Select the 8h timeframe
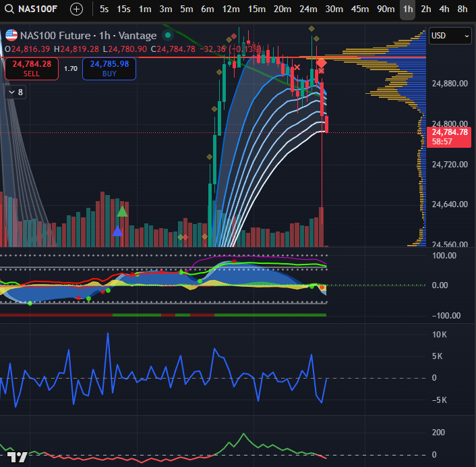The height and width of the screenshot is (467, 476). point(463,9)
